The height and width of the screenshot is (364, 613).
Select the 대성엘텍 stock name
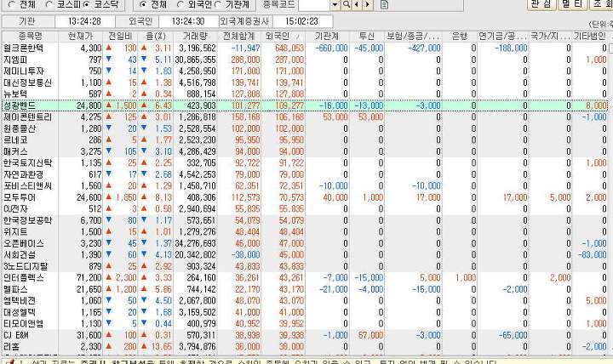point(19,312)
